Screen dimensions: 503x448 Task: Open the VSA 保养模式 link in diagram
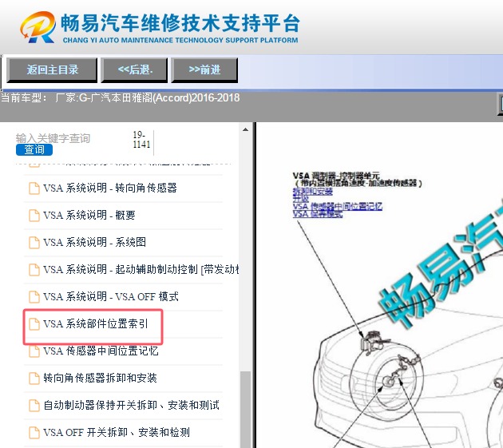click(318, 214)
